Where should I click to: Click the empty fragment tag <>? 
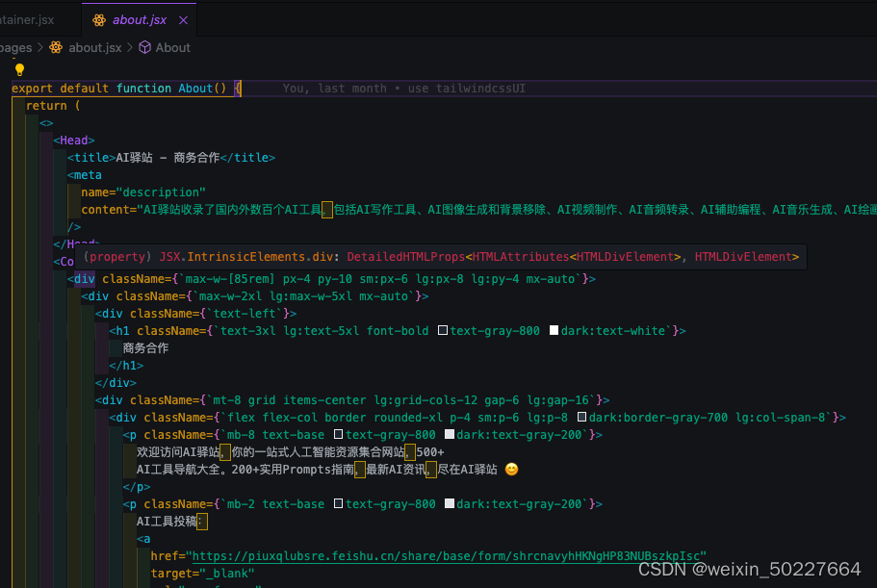point(46,123)
